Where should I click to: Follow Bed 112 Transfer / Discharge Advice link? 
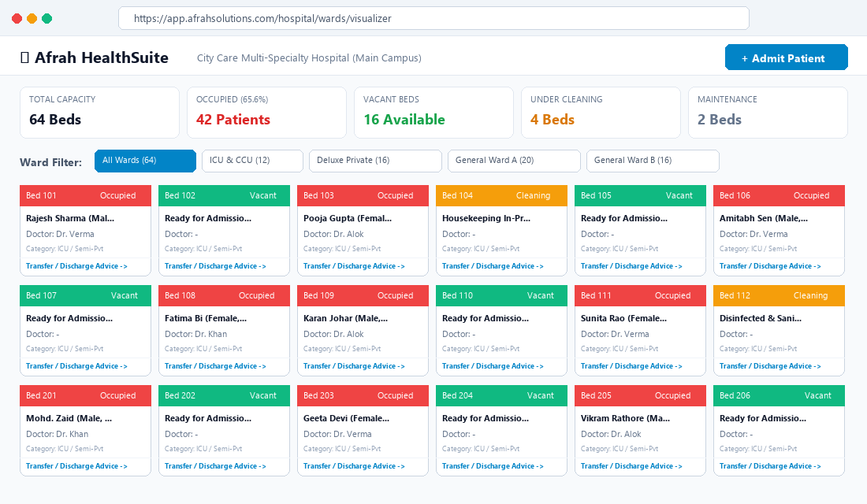pos(770,366)
